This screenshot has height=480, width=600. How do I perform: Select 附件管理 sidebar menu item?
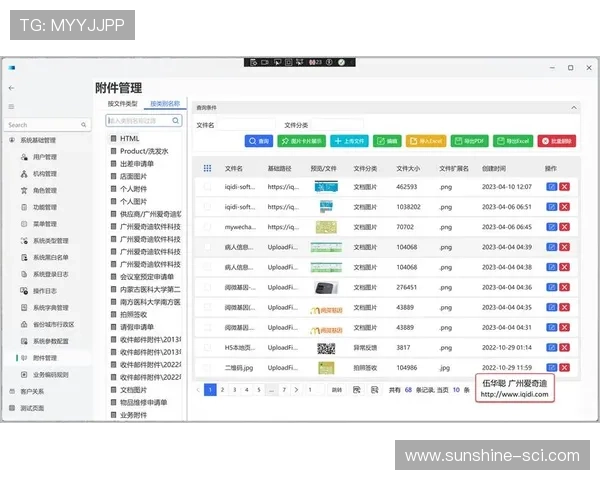click(x=44, y=358)
